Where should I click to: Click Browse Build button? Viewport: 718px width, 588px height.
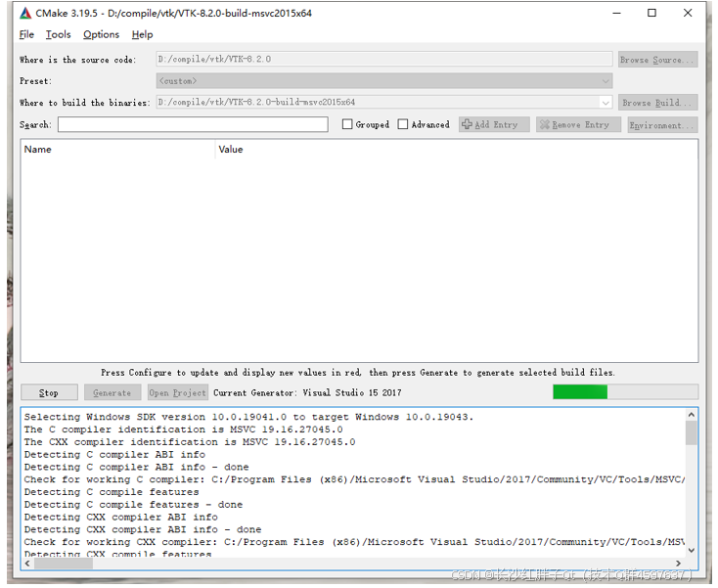coord(657,103)
